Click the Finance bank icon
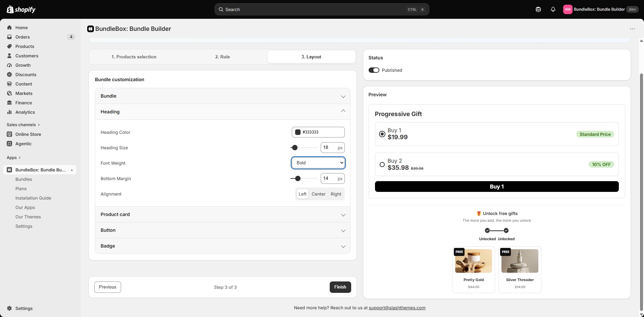 (x=9, y=103)
